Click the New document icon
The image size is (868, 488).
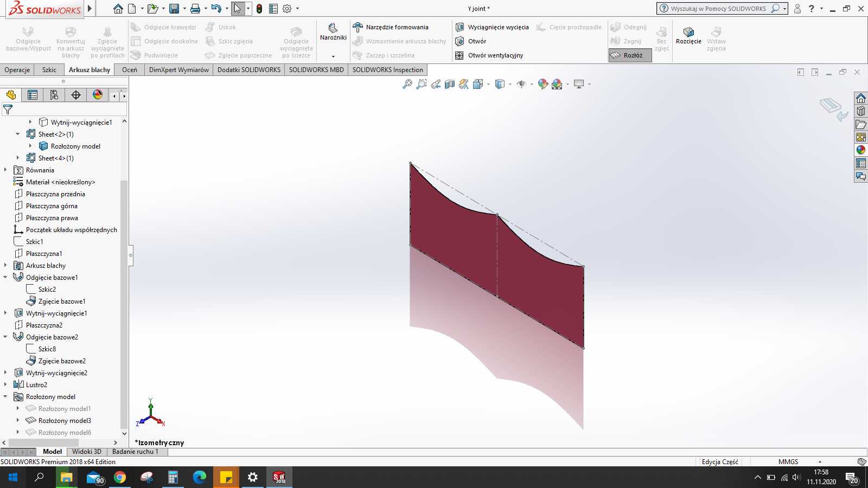click(132, 9)
